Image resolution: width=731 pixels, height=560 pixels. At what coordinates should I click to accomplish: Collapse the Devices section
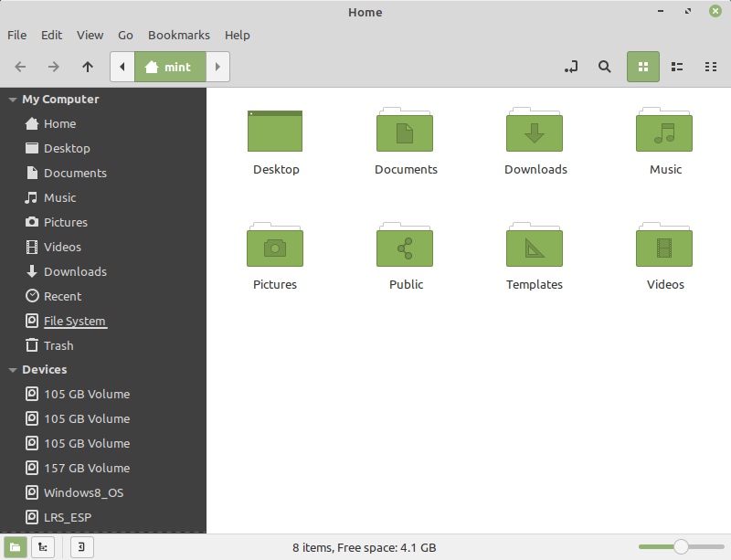(13, 369)
